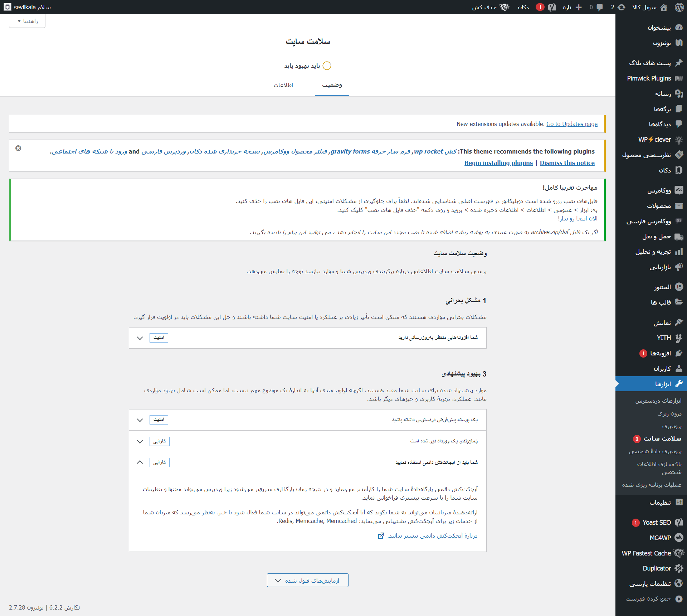
Task: Open the WooCommerce sidebar menu icon
Action: tap(679, 190)
